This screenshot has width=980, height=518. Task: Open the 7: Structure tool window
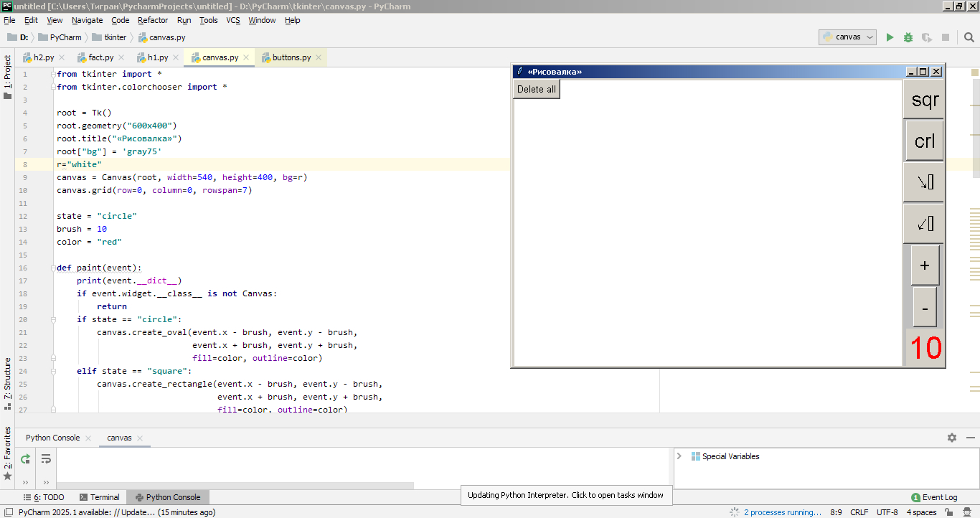click(x=7, y=383)
